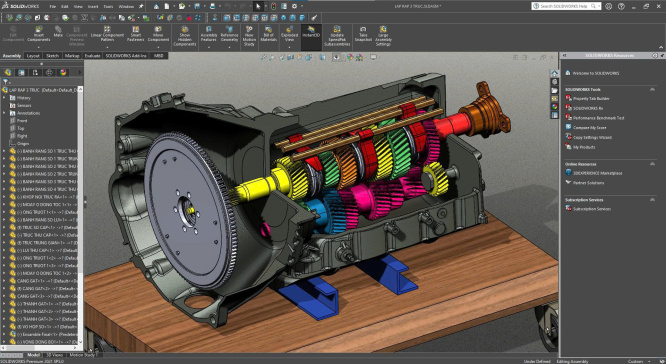Open the File menu
This screenshot has width=666, height=364.
pyautogui.click(x=53, y=7)
